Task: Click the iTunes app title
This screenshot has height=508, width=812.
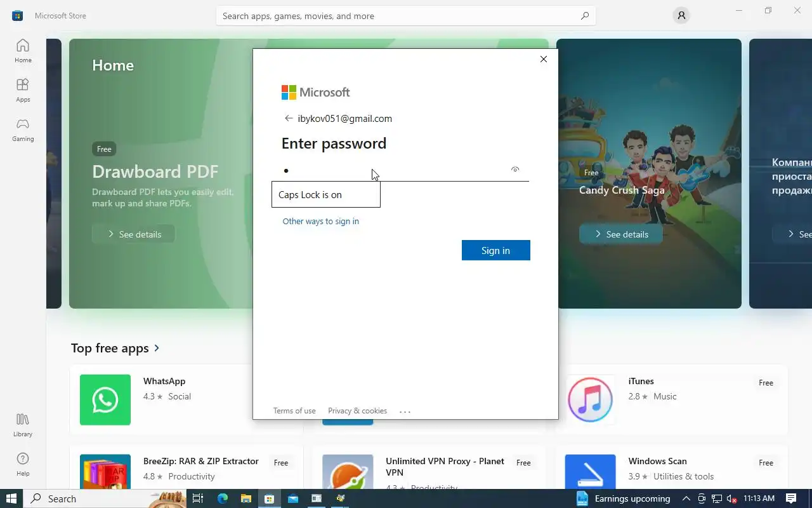Action: point(641,381)
